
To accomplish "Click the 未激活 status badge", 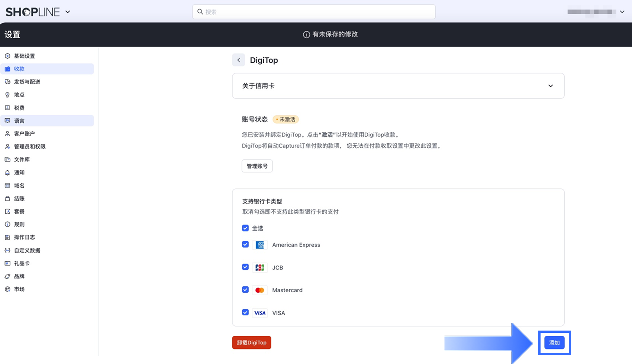I will tap(286, 119).
